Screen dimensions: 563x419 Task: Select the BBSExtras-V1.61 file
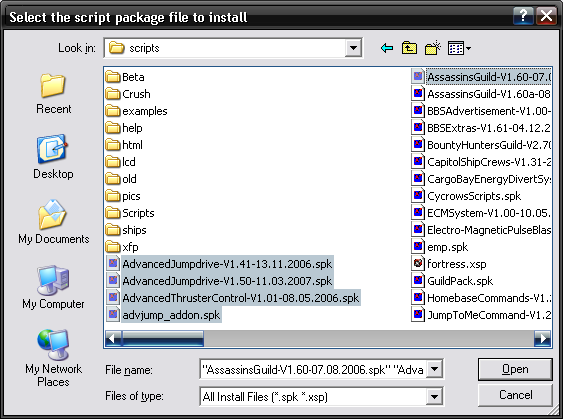click(481, 128)
